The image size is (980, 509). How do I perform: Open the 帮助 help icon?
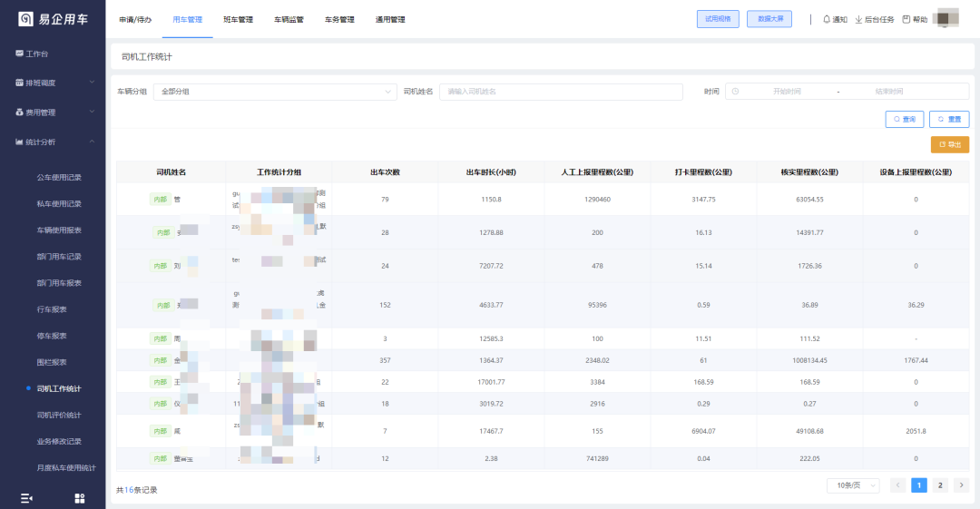tap(915, 19)
